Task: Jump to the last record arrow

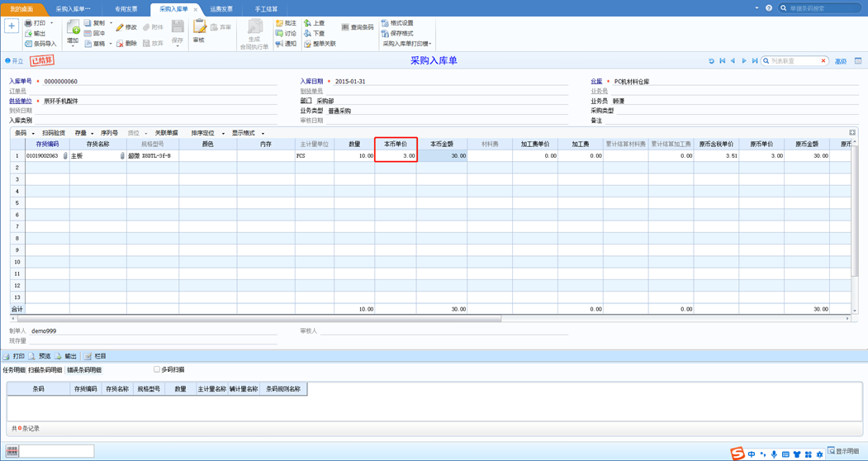Action: click(x=755, y=61)
